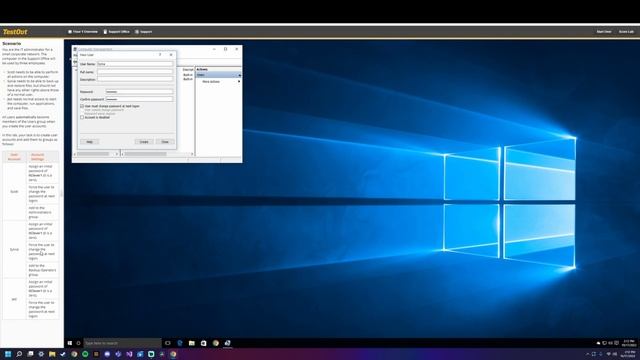Click the Confirm password field

(x=139, y=99)
